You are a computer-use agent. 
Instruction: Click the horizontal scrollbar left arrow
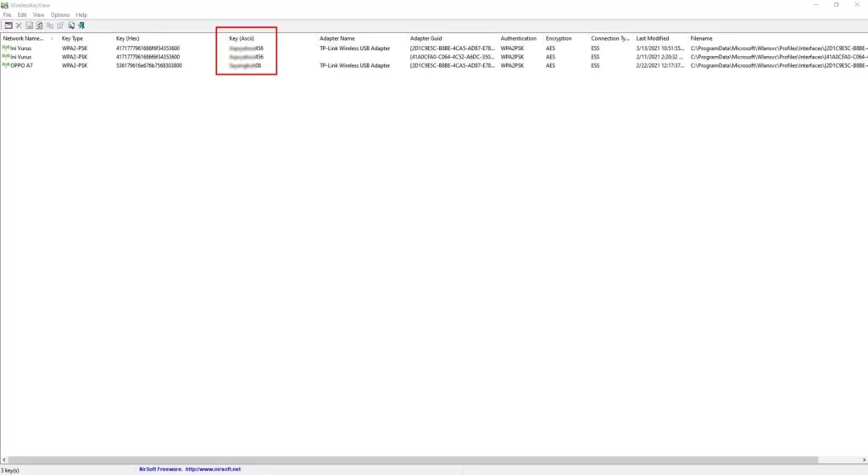(4, 460)
